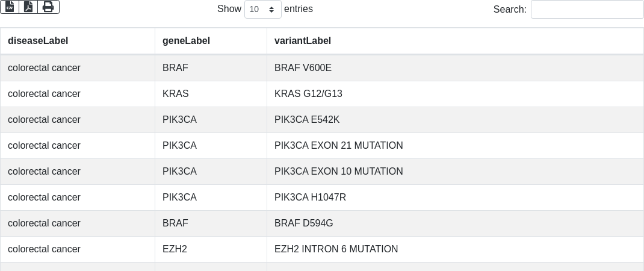Click the PIK3CA H1047R variant cell
Screen dimensions: 644x271
[x=456, y=198]
